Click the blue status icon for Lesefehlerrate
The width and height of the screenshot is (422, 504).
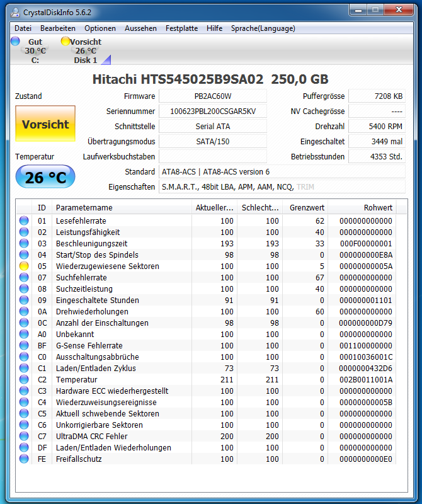click(x=24, y=220)
